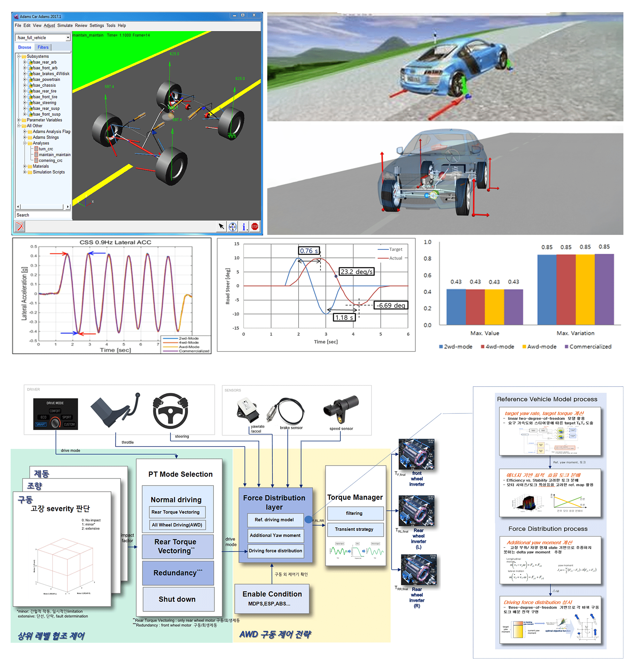Viewport: 633px width, 672px height.
Task: Switch to the Filters tab
Action: 43,47
